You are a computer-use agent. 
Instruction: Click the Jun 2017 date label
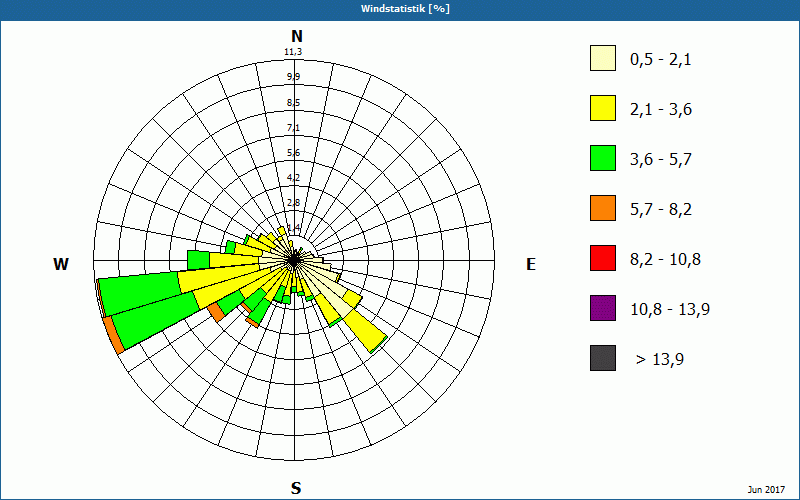(766, 490)
